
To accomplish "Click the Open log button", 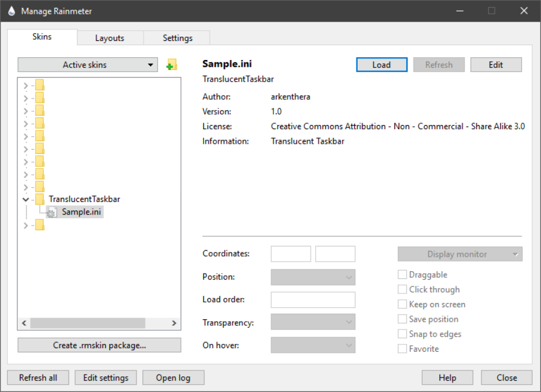I will pos(173,378).
